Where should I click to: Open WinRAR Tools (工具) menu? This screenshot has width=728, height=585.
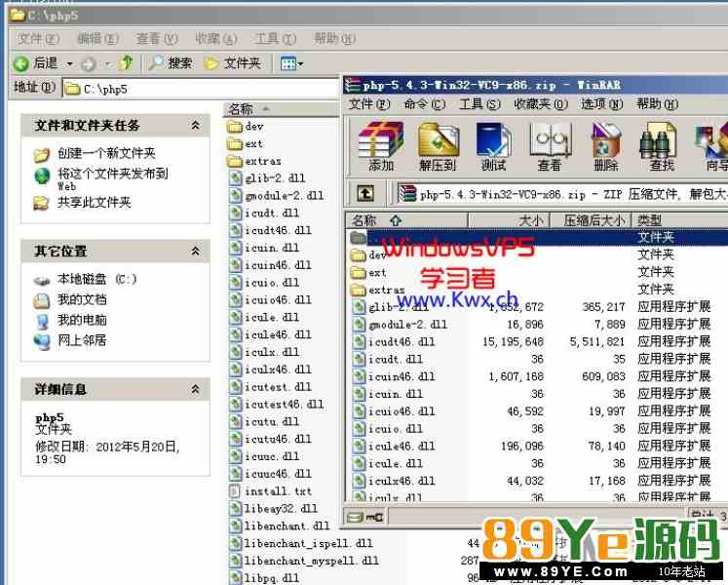pos(479,103)
